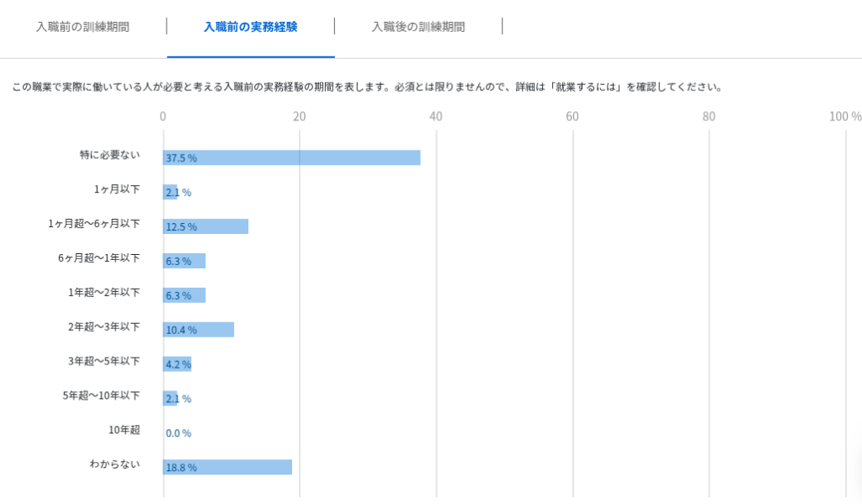
Task: Open the 入職後の訓練期間 tab
Action: (x=418, y=27)
